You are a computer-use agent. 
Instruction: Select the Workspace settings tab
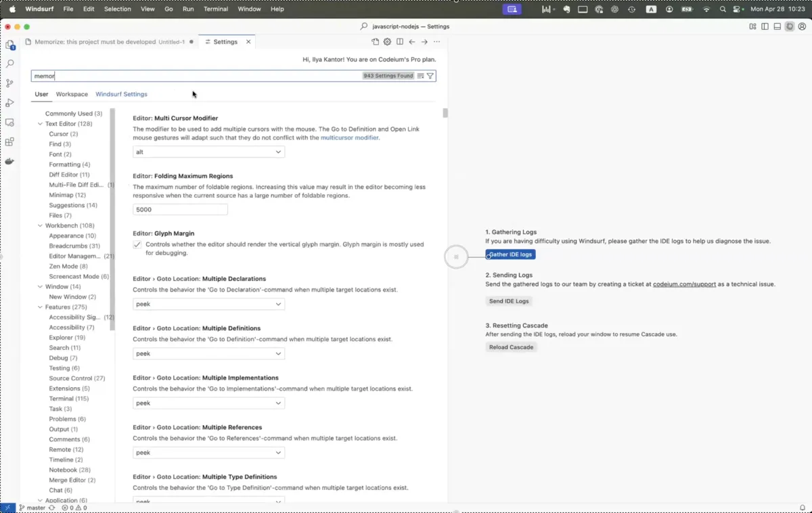pyautogui.click(x=72, y=94)
